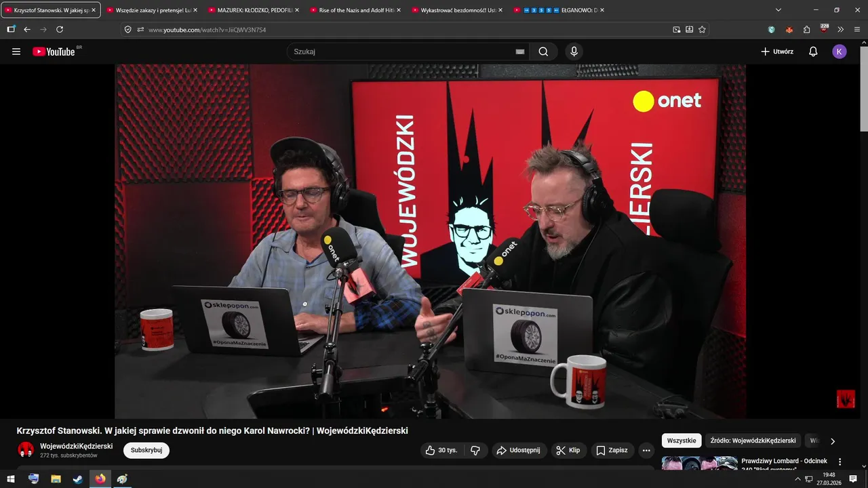This screenshot has height=488, width=868.
Task: Open Prawdziwy Lombard video thumbnail
Action: pos(699,464)
